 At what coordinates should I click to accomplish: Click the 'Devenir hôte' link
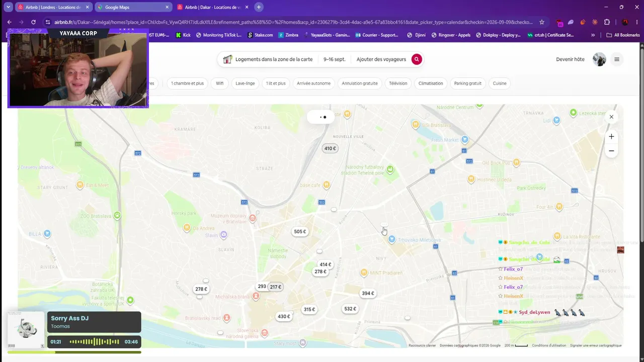[x=570, y=59]
